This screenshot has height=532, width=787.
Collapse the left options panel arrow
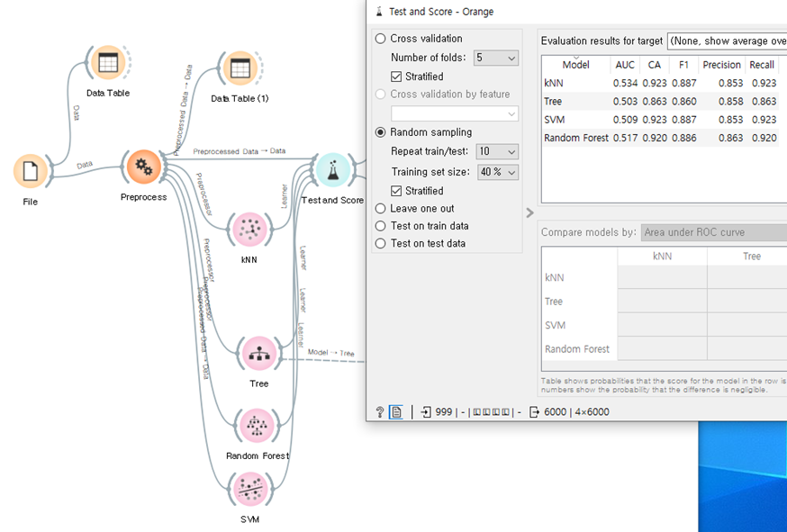pos(530,212)
